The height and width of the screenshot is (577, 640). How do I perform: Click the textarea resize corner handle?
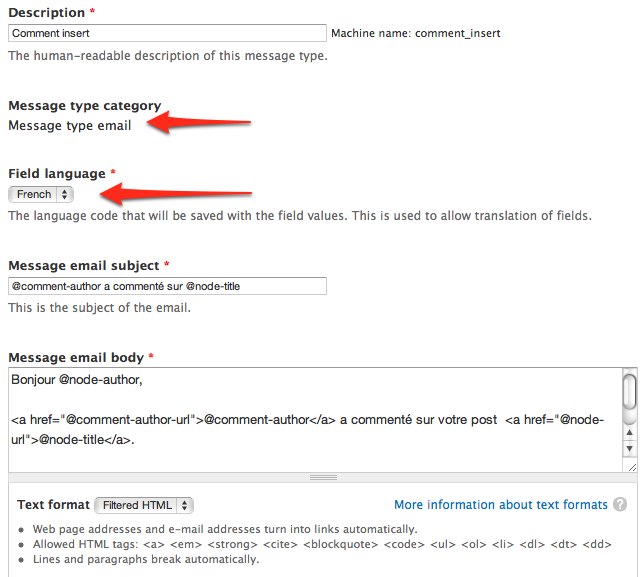632,467
